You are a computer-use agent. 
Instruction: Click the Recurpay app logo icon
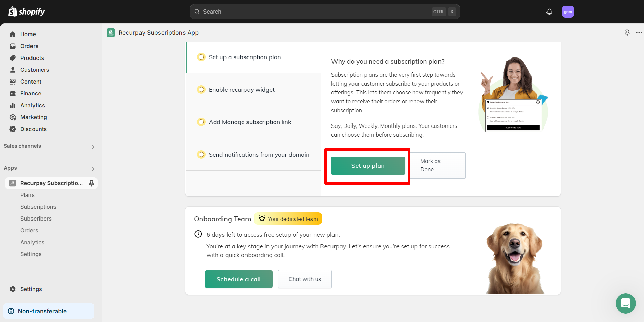pos(111,33)
